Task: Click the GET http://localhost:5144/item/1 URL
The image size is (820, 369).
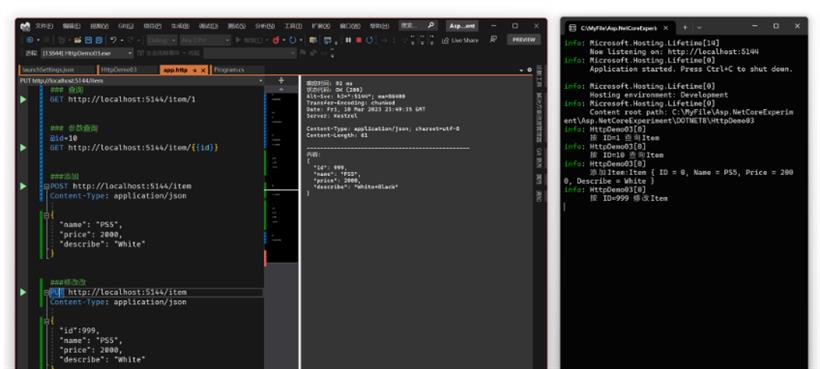Action: (x=132, y=99)
